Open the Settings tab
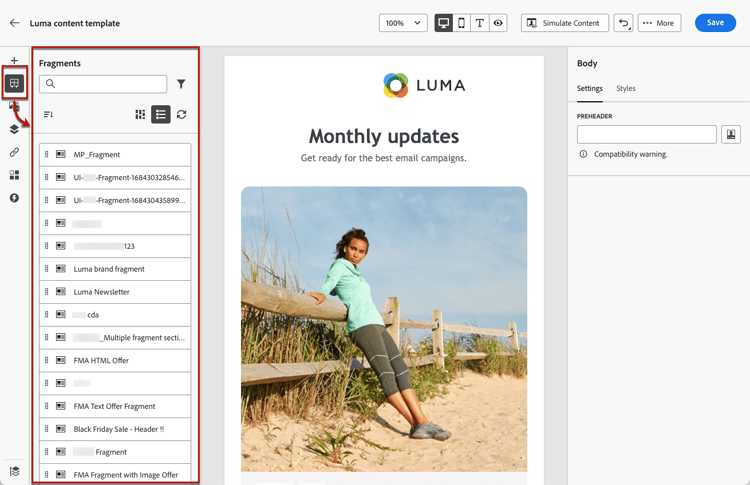 coord(589,88)
